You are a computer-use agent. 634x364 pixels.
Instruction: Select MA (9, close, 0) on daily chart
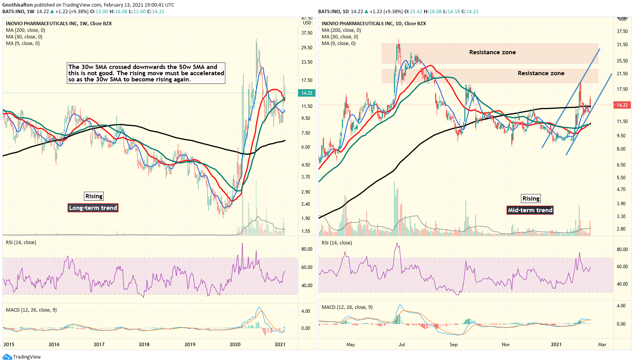pos(338,43)
